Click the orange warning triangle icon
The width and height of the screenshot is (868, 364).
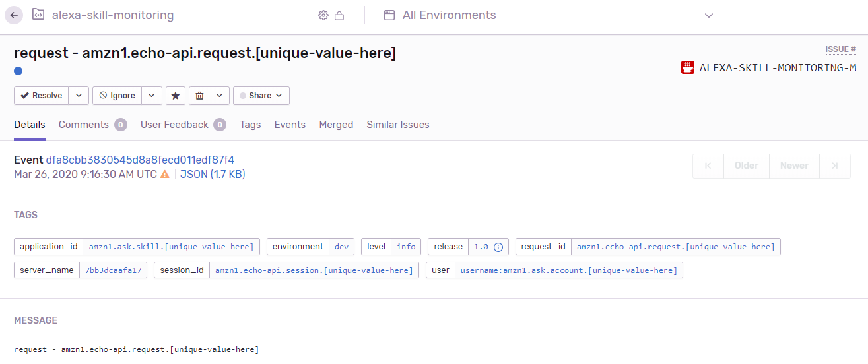point(165,175)
